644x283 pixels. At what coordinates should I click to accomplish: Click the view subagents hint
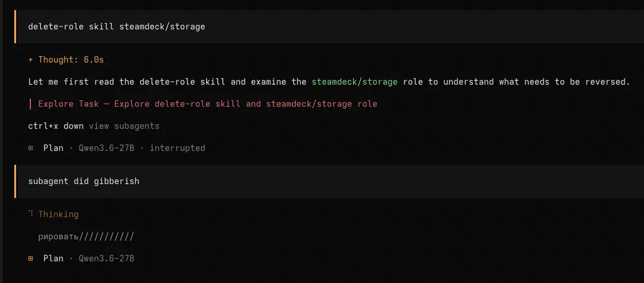coord(124,126)
